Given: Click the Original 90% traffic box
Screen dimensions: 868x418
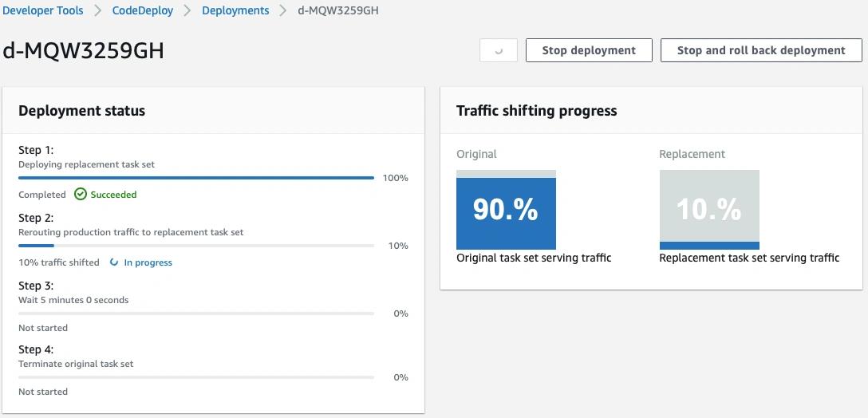Looking at the screenshot, I should (x=506, y=210).
